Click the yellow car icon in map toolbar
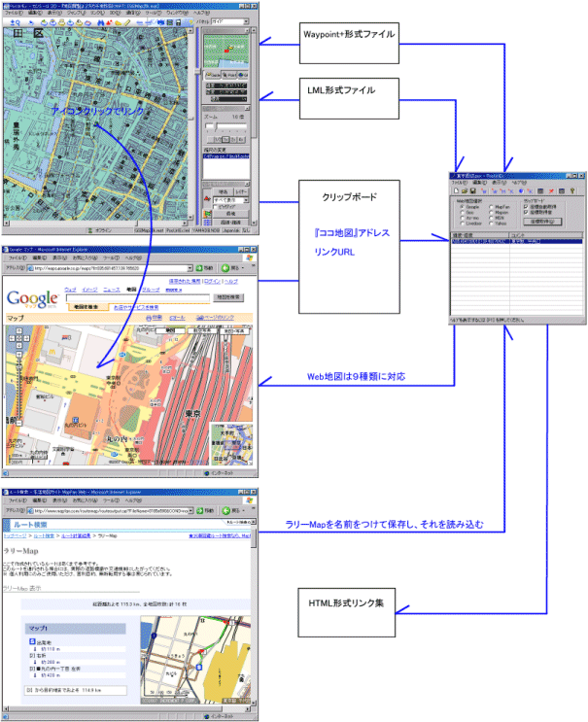Screen dimensions: 588x722 119,22
